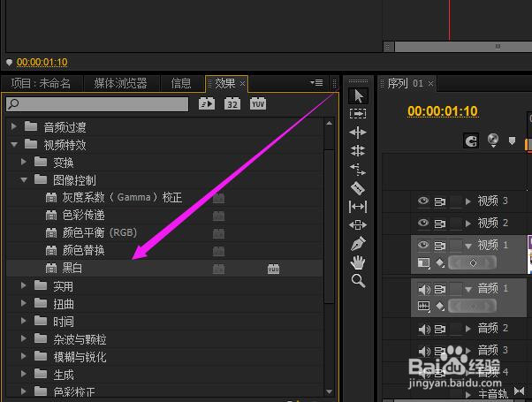Toggle sync lock on 视频 2 track
The width and height of the screenshot is (532, 402).
[x=440, y=224]
